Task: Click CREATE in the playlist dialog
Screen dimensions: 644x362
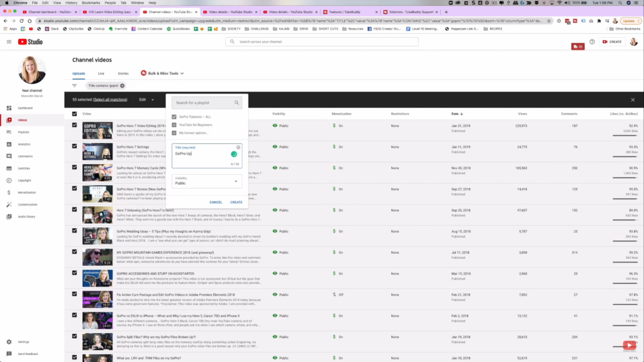Action: point(236,202)
